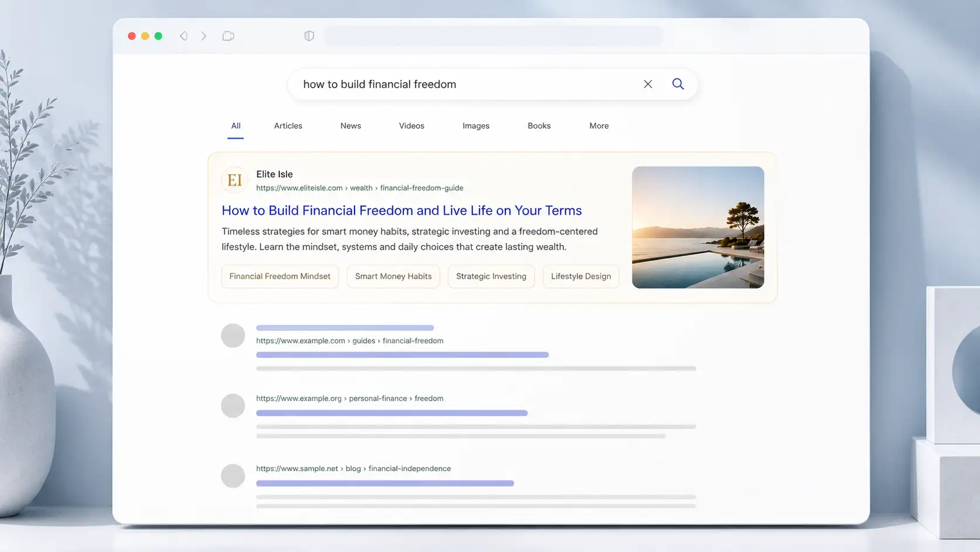Click the 'Timeless strategies' description snippet
This screenshot has height=552, width=980.
point(410,239)
